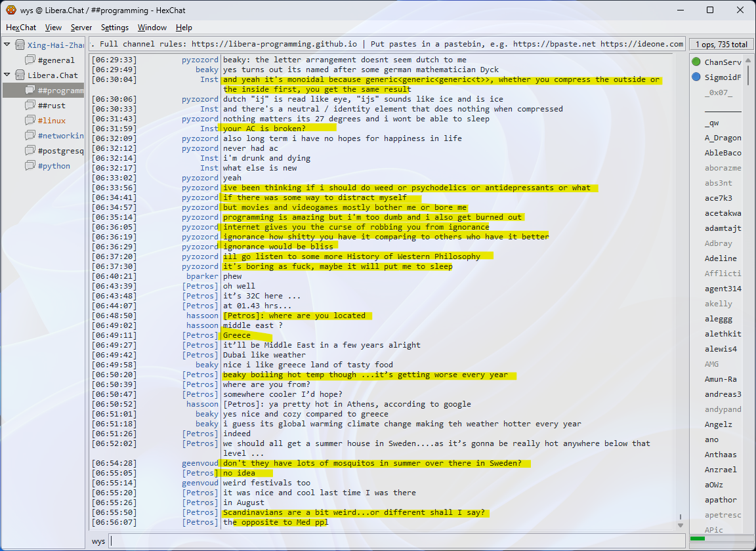The height and width of the screenshot is (551, 756).
Task: Click the ##rust channel icon
Action: coord(30,106)
